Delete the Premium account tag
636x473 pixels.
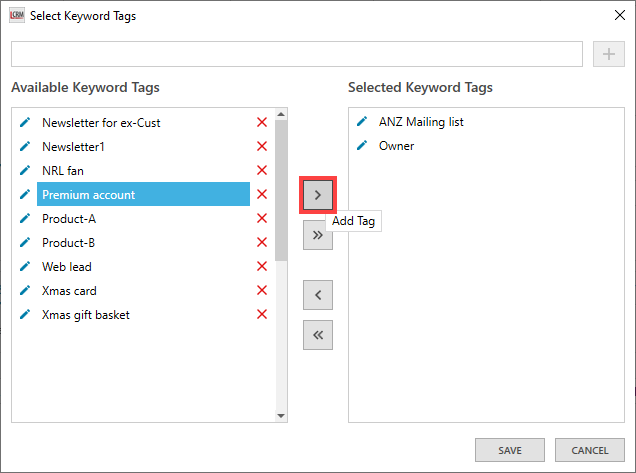click(x=262, y=194)
